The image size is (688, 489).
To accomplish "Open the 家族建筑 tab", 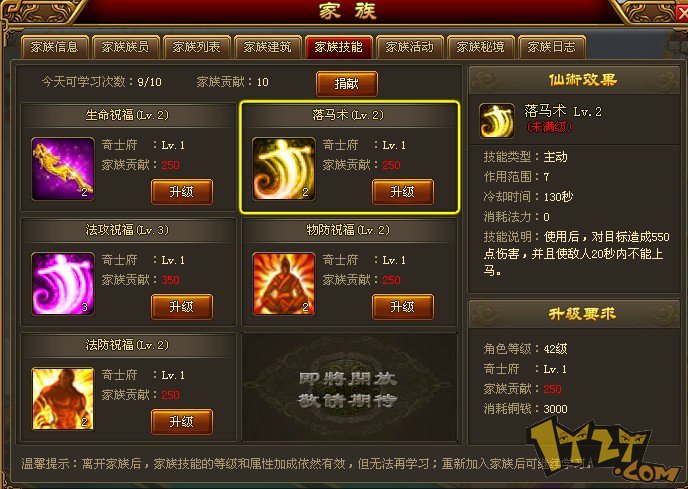I will [267, 47].
